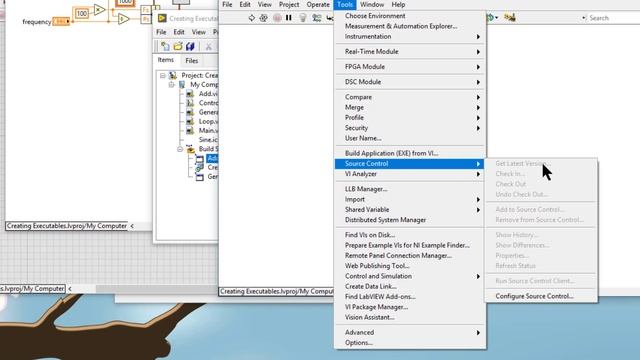Click the Loop.vi file icon
This screenshot has width=640, height=360.
[x=190, y=121]
